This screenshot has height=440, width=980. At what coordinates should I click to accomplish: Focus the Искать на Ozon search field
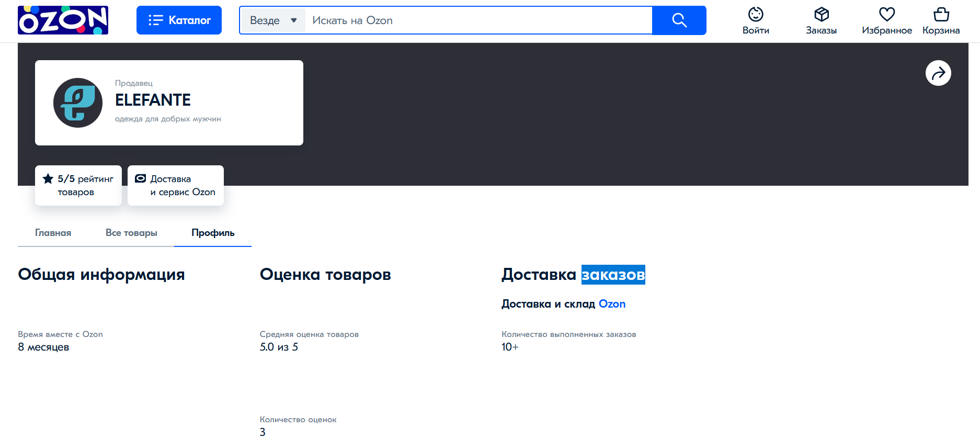[x=478, y=20]
